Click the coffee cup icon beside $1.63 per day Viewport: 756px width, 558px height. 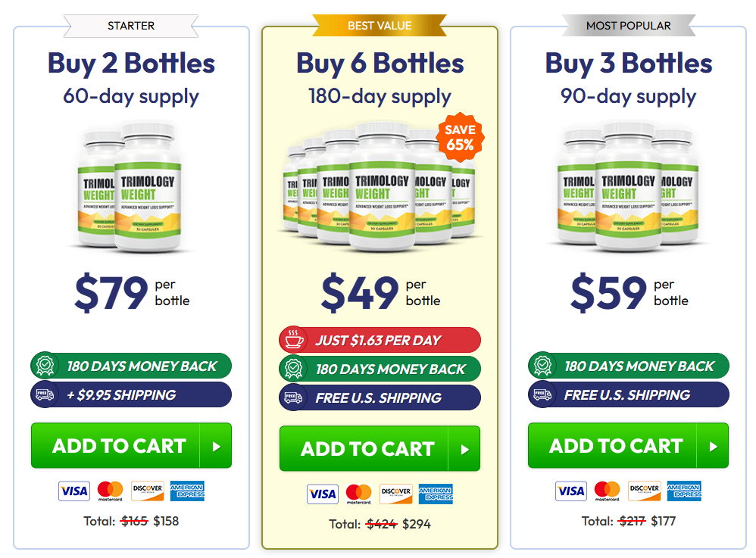tap(292, 340)
